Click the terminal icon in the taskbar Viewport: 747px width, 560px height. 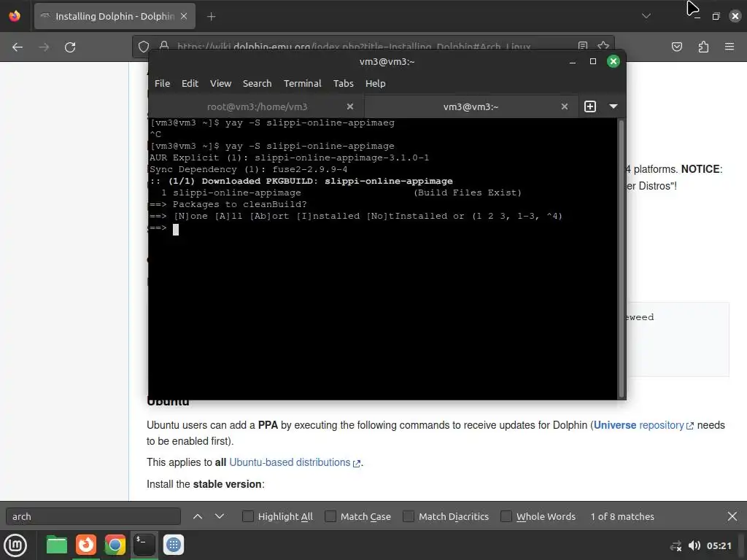coord(144,545)
